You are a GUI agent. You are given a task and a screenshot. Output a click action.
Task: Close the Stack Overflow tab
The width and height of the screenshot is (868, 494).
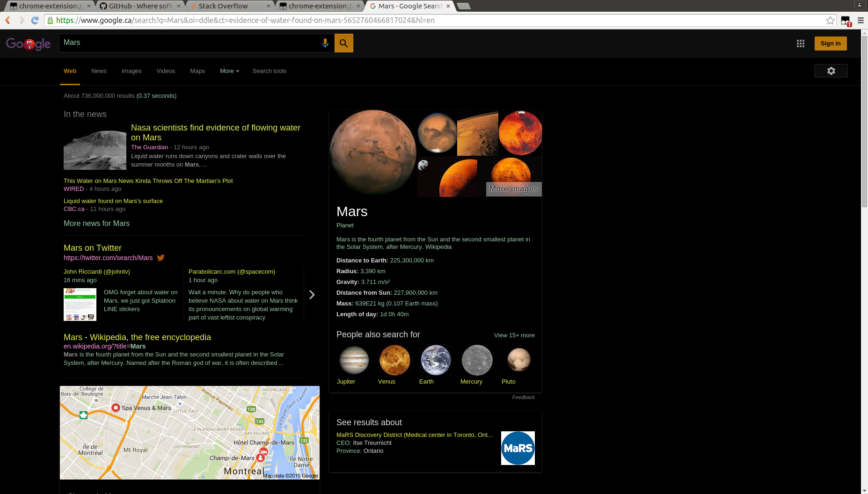[x=269, y=6]
